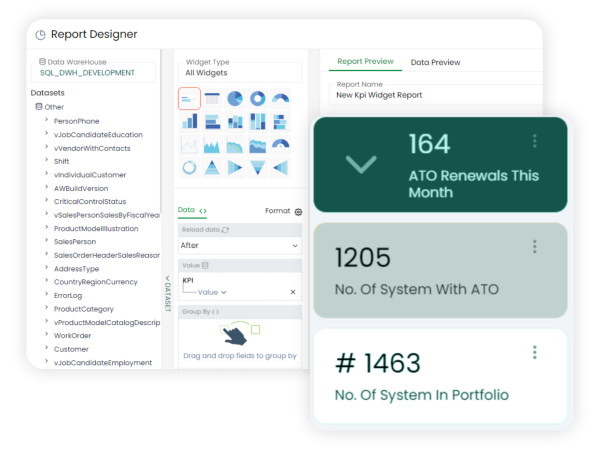
Task: Pick the 100% stacked column chart widget
Action: coord(258,122)
